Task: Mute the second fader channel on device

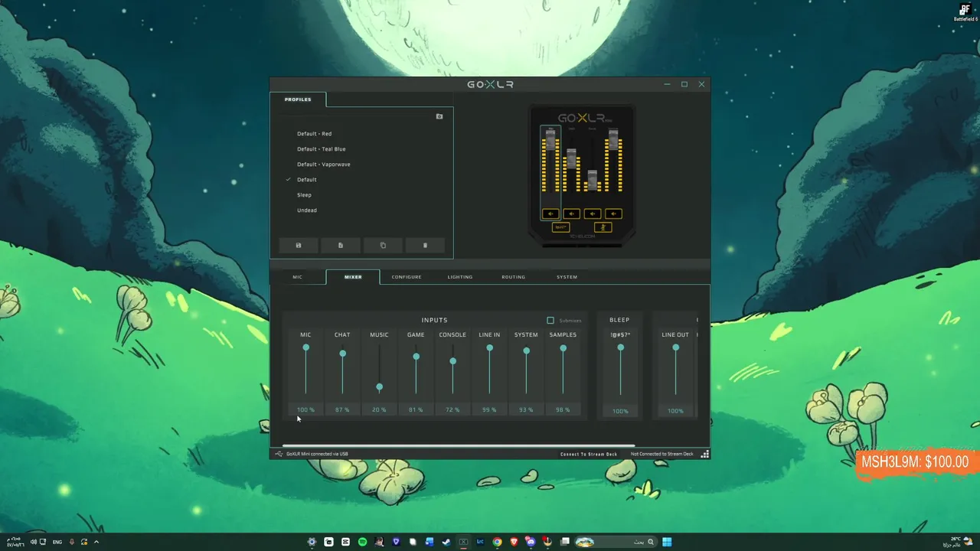Action: click(571, 214)
